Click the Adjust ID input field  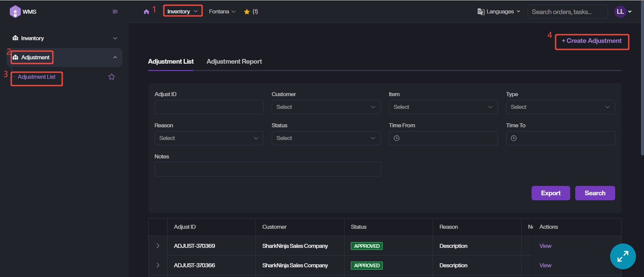point(209,107)
